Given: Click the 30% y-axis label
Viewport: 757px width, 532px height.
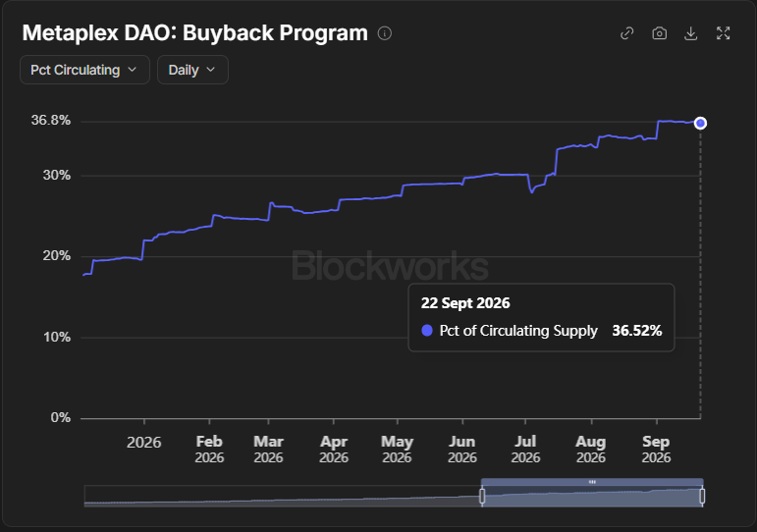Looking at the screenshot, I should pos(57,176).
